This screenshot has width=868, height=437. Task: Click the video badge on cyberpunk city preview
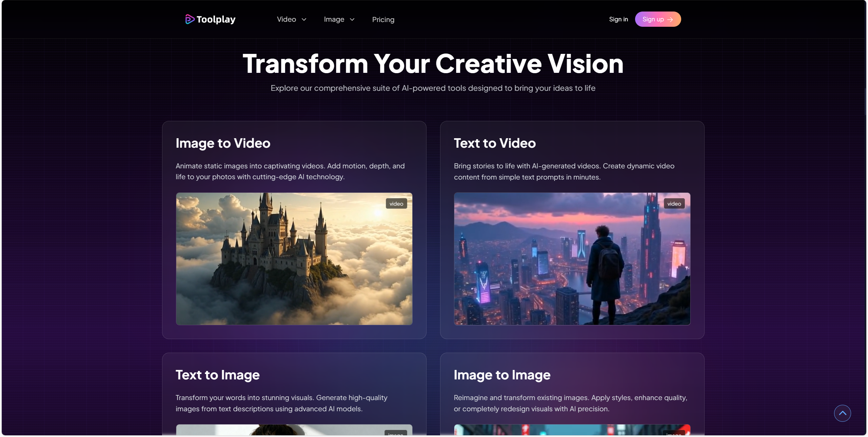pos(674,204)
